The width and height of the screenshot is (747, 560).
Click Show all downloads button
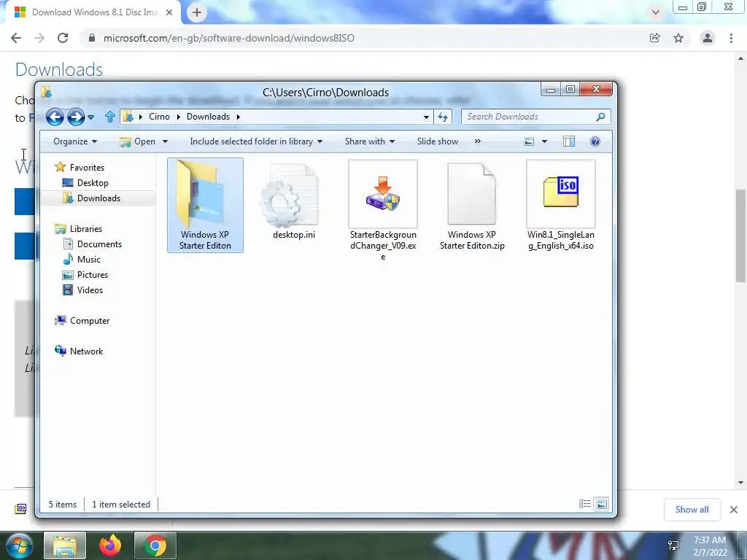692,510
